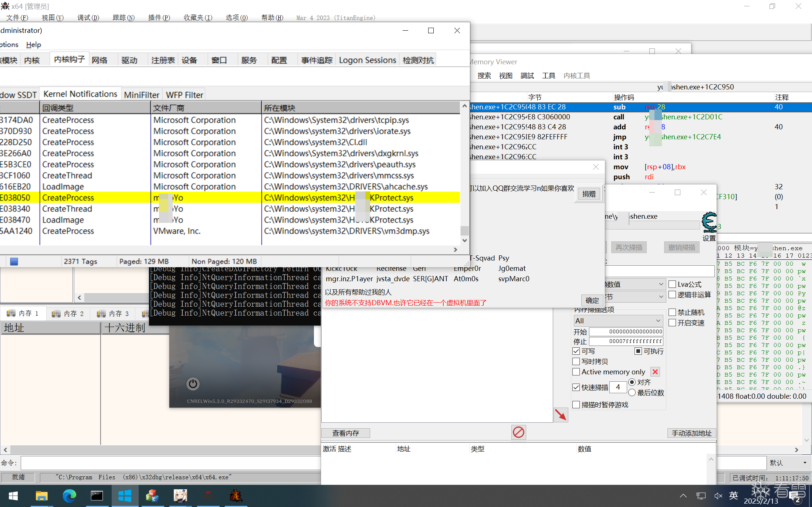Click the red no-entry clear list icon
812x507 pixels.
518,432
